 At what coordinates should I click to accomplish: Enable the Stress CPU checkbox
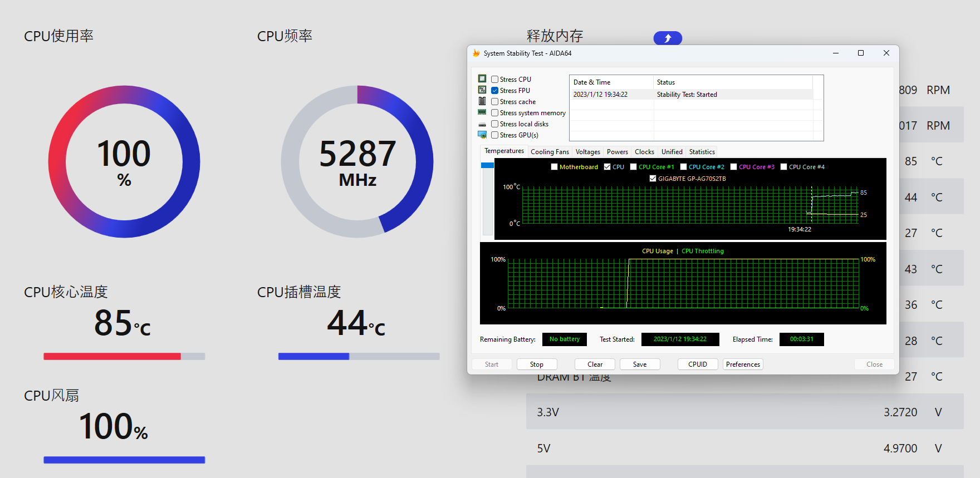tap(494, 80)
